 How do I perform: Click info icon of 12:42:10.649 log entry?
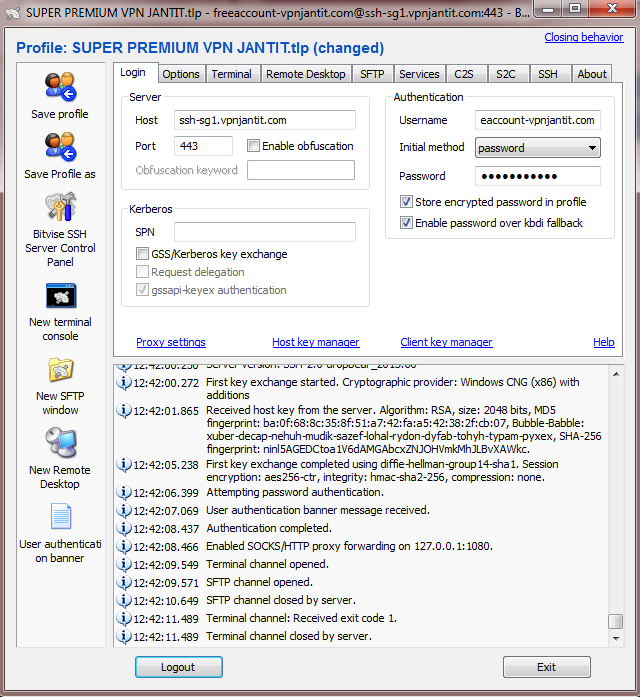124,601
